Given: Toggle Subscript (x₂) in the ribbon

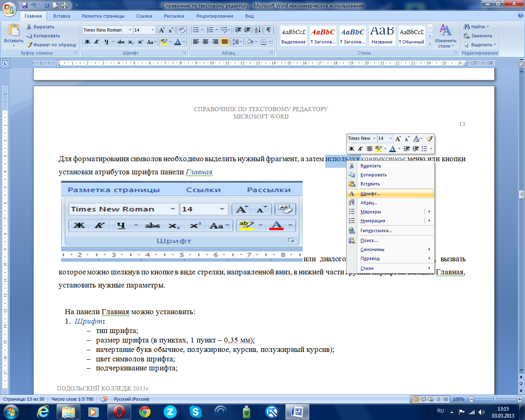Looking at the screenshot, I should pos(131,42).
